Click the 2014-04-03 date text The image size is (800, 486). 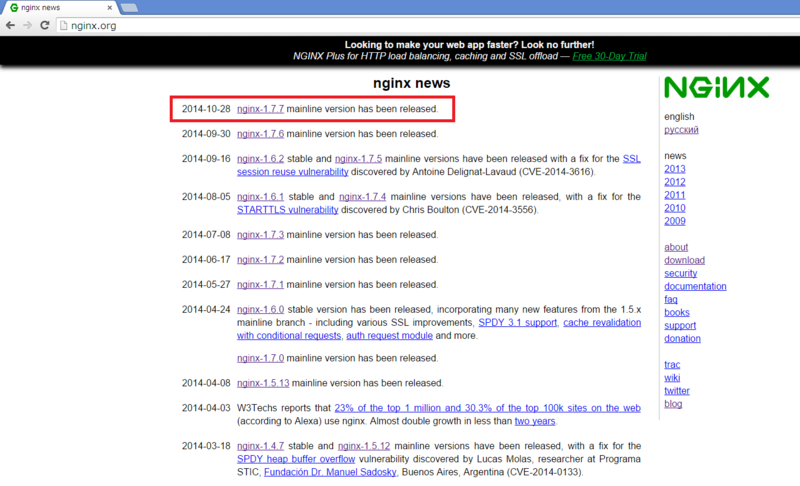coord(206,408)
